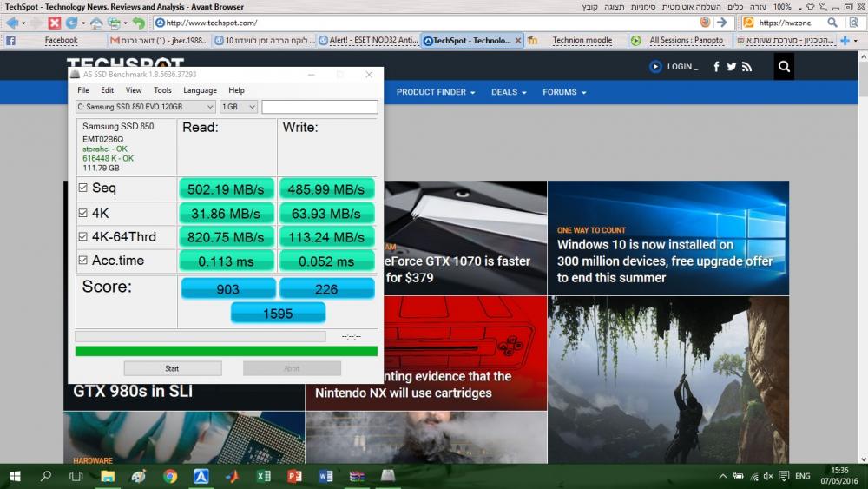Open Word from the taskbar
The width and height of the screenshot is (868, 489).
pyautogui.click(x=325, y=476)
